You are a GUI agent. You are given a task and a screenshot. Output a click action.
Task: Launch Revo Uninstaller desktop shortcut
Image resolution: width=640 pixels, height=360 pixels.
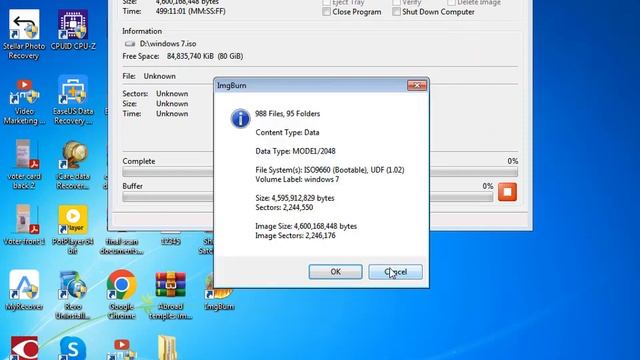pyautogui.click(x=73, y=295)
